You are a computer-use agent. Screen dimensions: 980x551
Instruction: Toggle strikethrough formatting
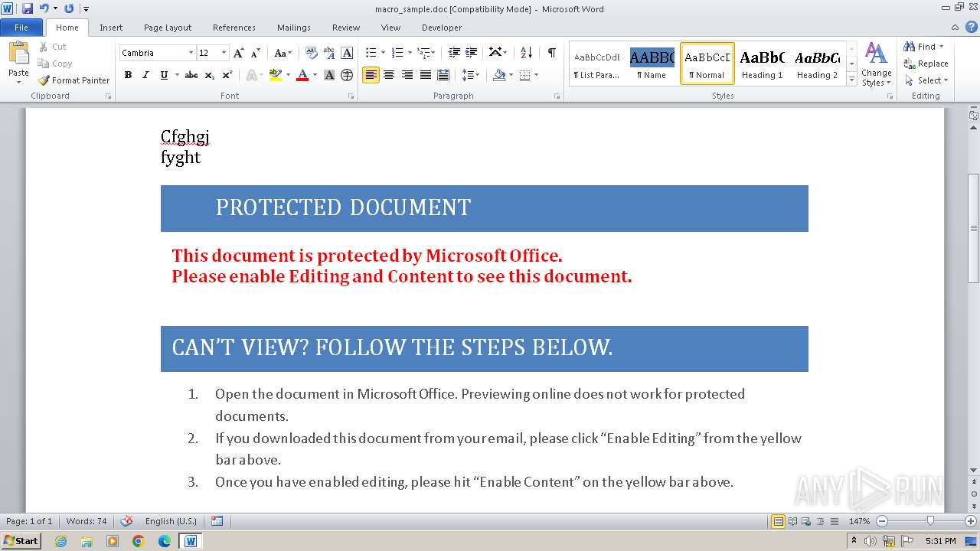(191, 75)
